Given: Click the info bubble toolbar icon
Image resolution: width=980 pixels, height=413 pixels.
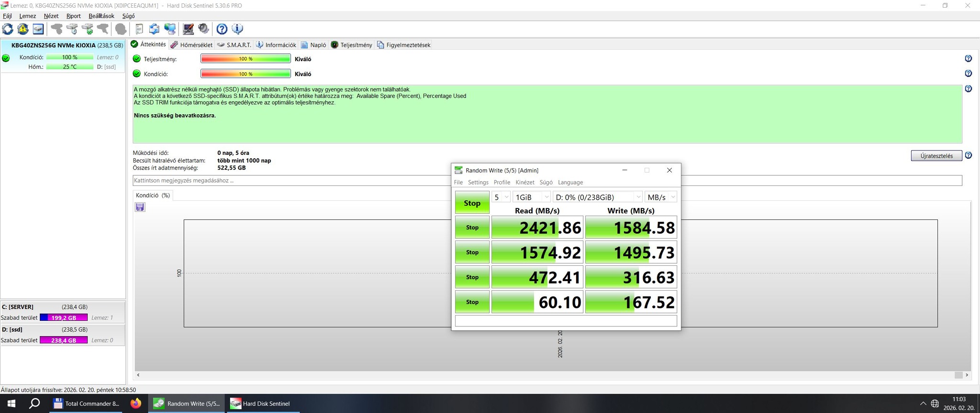Looking at the screenshot, I should click(237, 29).
